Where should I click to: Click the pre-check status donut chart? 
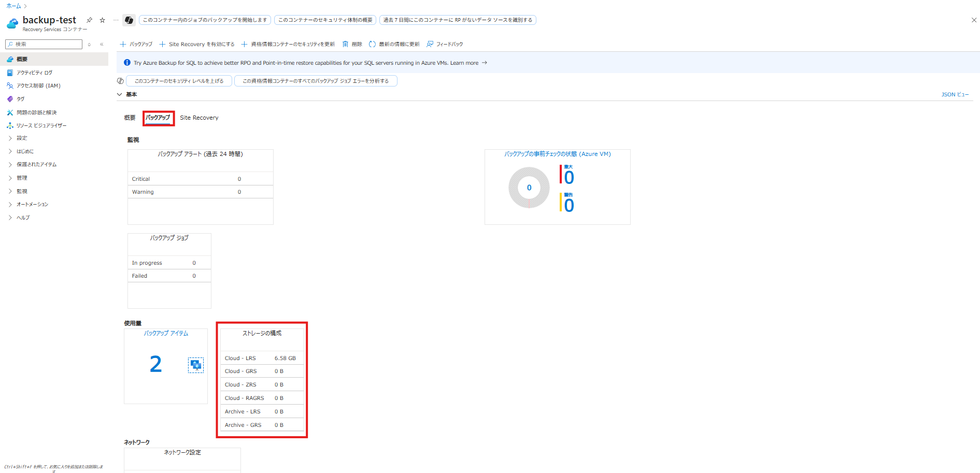[x=529, y=188]
